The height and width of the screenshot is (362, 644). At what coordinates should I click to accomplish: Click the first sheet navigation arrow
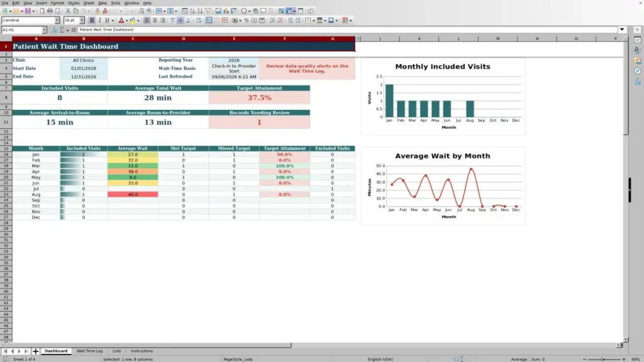click(x=5, y=351)
